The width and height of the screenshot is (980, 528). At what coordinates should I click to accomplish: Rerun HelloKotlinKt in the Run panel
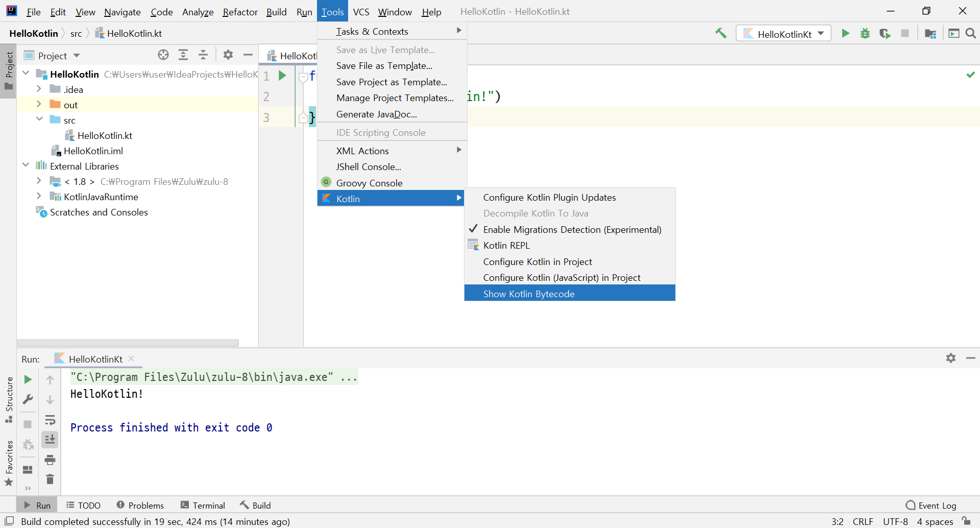coord(28,379)
